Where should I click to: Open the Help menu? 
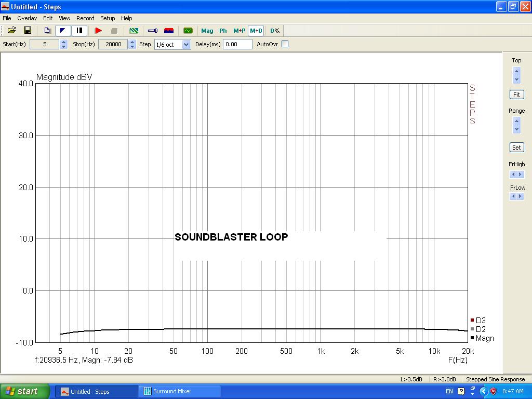(x=127, y=18)
